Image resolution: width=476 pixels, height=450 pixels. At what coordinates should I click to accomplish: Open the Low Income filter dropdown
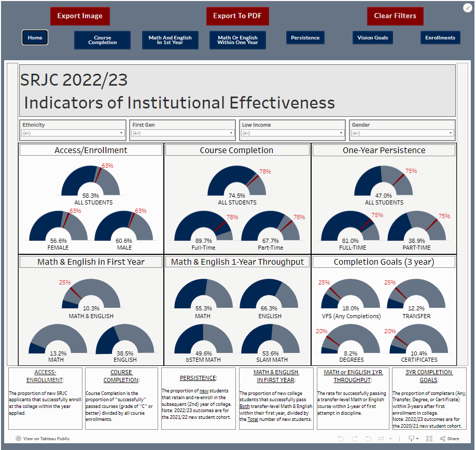coord(341,133)
